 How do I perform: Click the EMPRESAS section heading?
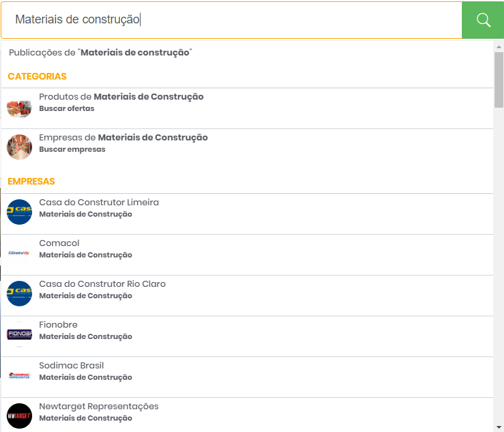[x=31, y=181]
